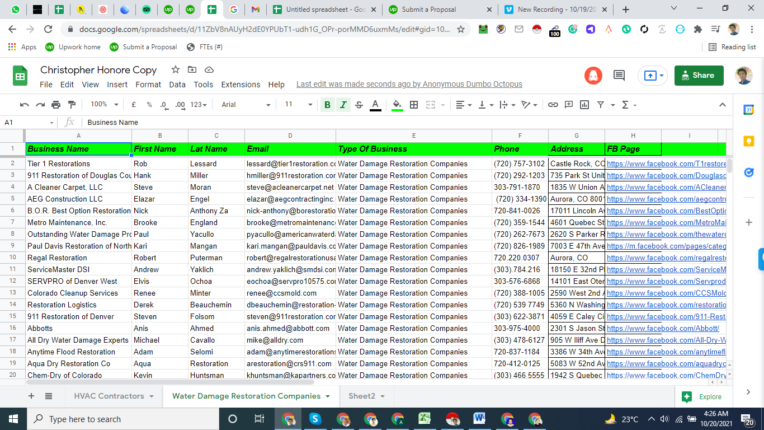Open horizontal align dropdown
The image size is (764, 430).
pyautogui.click(x=463, y=105)
